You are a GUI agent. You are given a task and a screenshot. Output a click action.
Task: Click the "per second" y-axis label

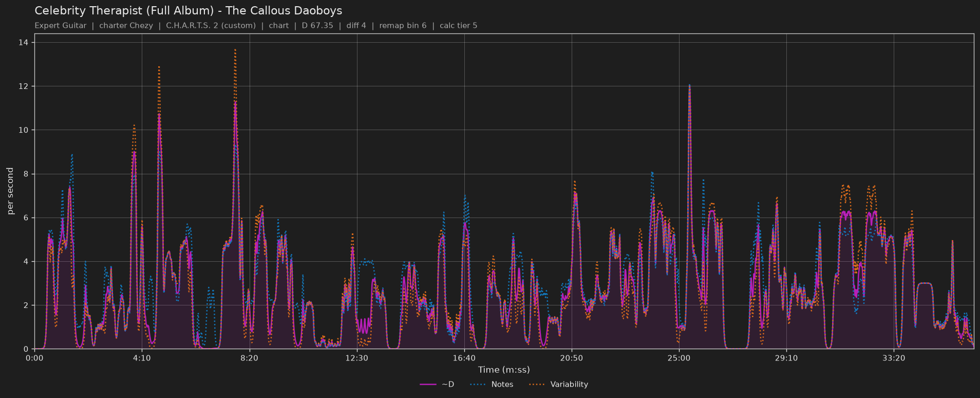click(10, 191)
